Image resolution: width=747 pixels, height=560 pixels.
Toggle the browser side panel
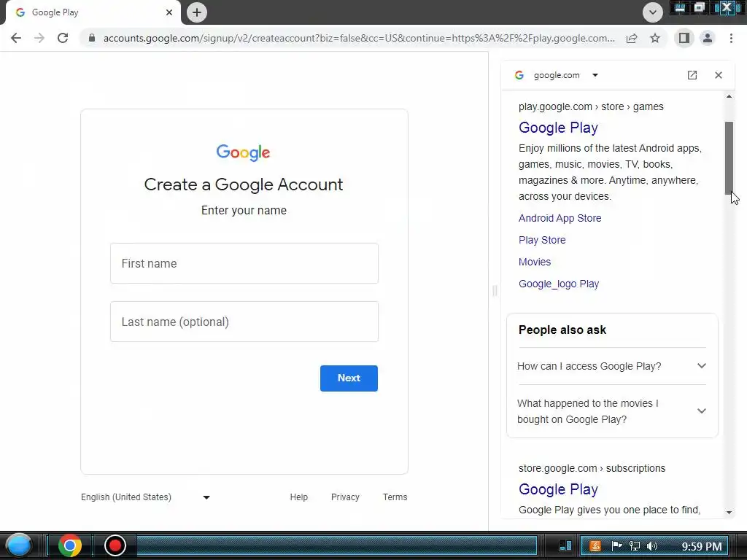coord(684,38)
